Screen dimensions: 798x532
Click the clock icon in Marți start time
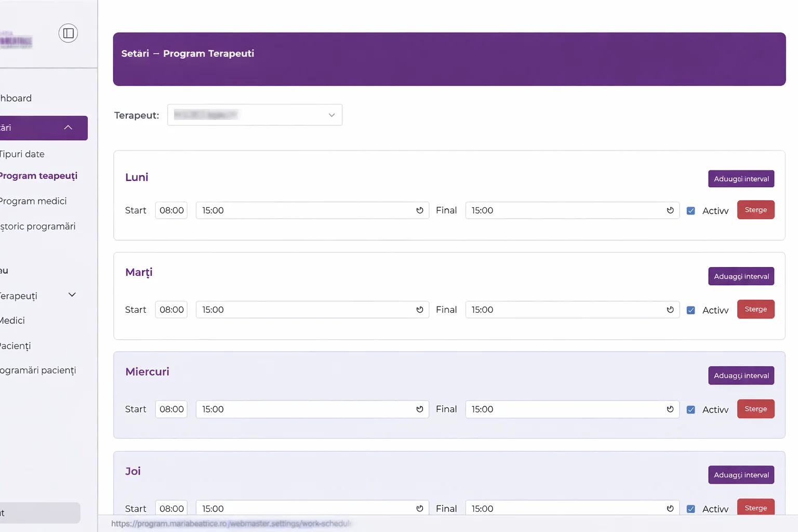(x=420, y=310)
